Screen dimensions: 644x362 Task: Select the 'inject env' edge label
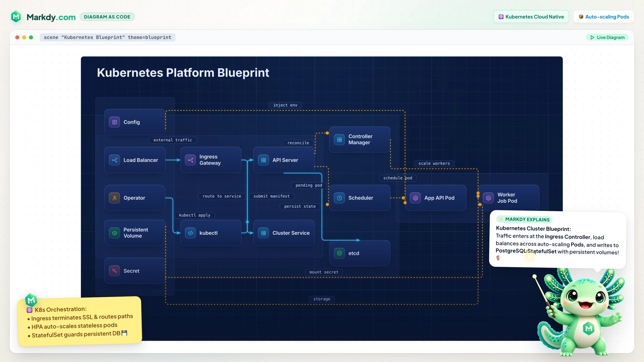[285, 105]
